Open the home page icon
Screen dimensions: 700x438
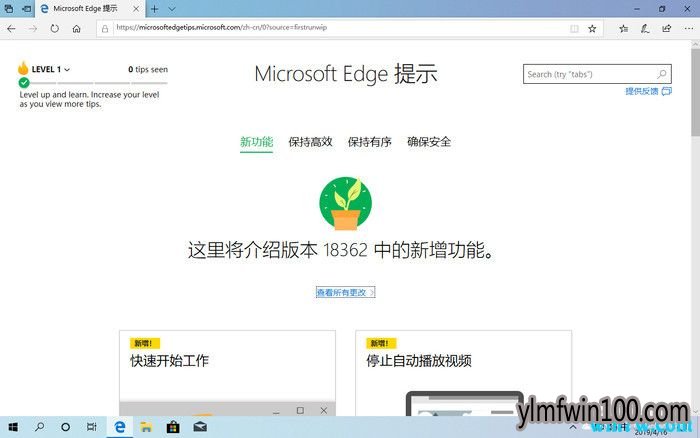(76, 29)
